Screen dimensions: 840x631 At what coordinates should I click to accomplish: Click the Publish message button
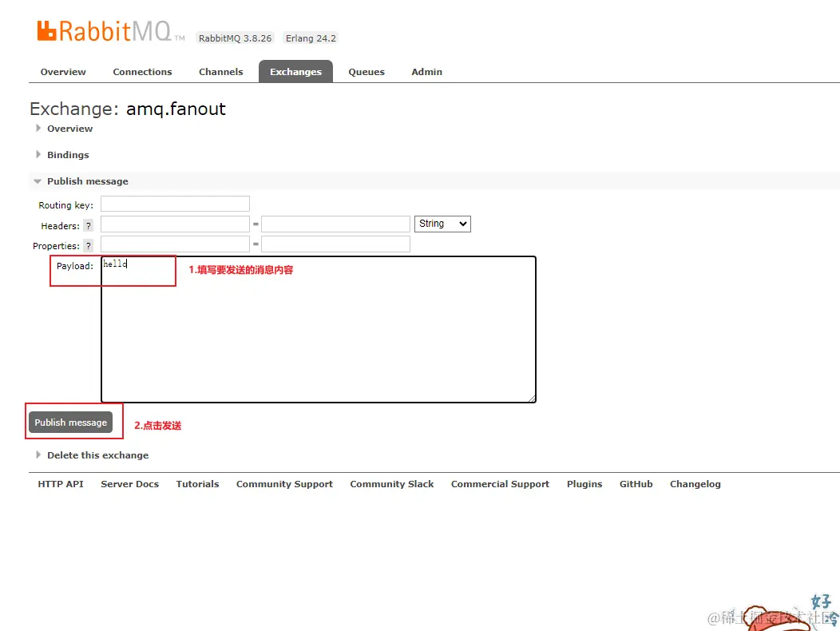coord(71,423)
